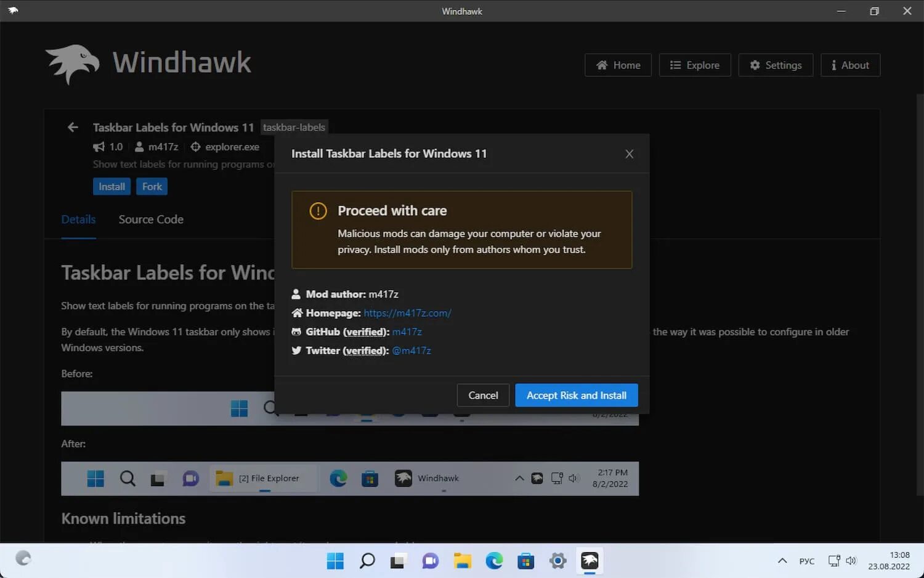Screen dimensions: 924x578
Task: Open Task View on the taskbar
Action: click(x=398, y=561)
